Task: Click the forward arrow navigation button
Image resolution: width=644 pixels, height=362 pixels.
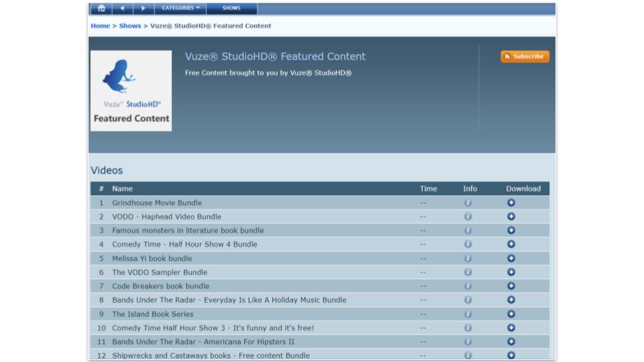Action: coord(144,8)
